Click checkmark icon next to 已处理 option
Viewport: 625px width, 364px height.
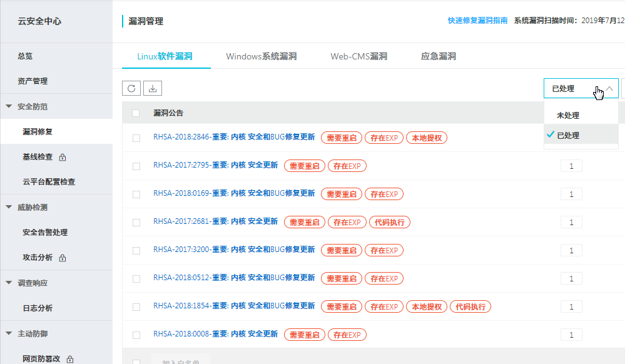tap(551, 134)
